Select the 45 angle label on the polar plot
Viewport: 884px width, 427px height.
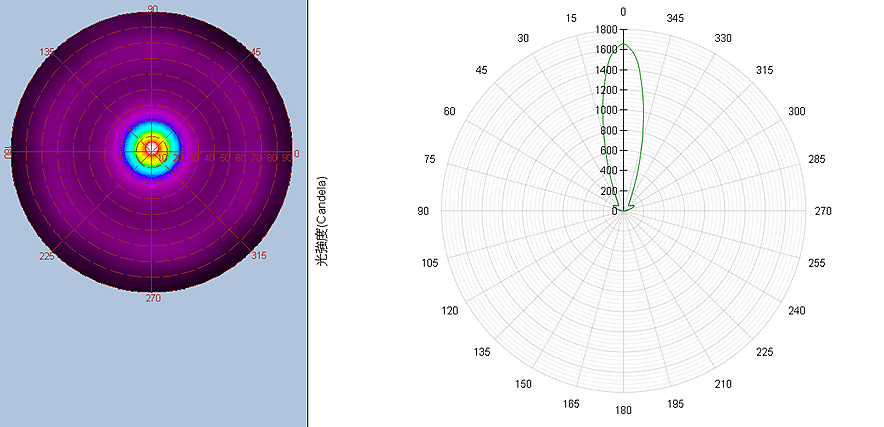tap(482, 70)
